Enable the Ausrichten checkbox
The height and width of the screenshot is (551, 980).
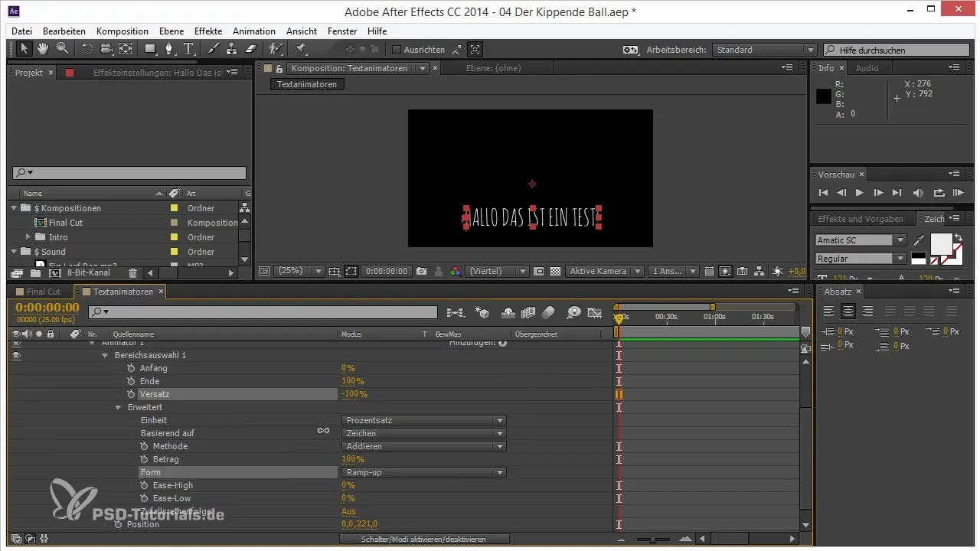[x=397, y=50]
